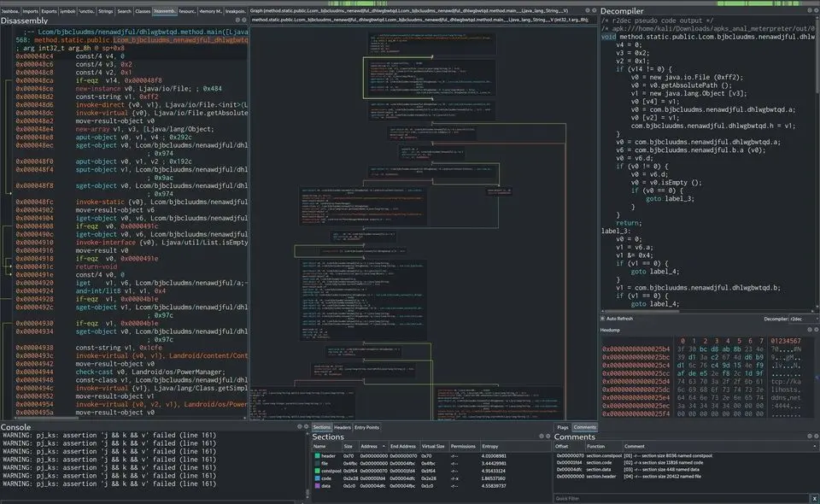Clear the Quick Filter with the X button
This screenshot has width=820, height=504.
click(x=814, y=499)
